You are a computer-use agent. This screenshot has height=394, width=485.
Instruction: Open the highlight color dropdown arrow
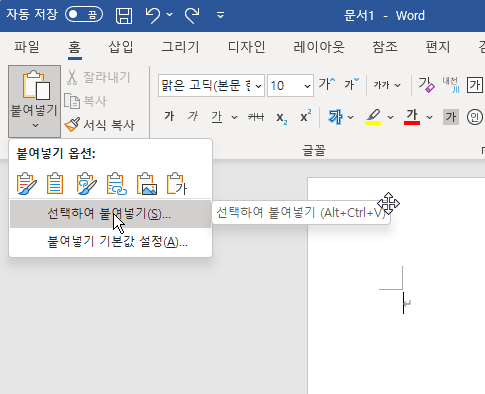(x=390, y=117)
